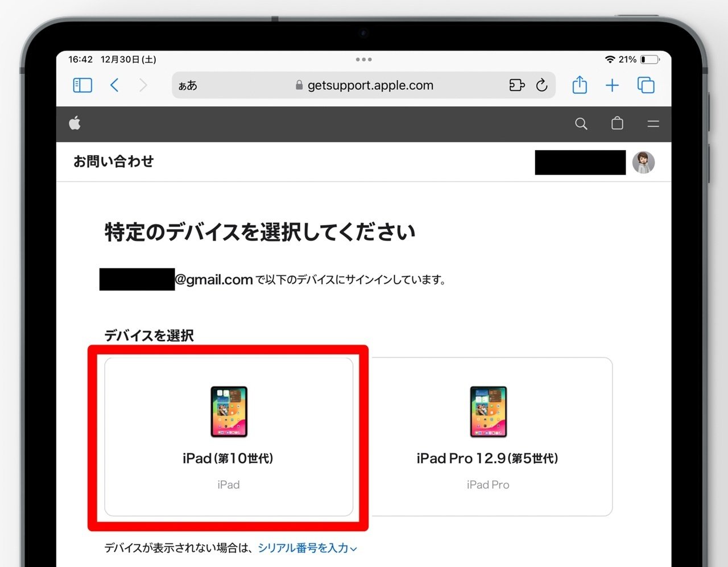
Task: Open page settings via the ぁあ control
Action: click(x=188, y=85)
